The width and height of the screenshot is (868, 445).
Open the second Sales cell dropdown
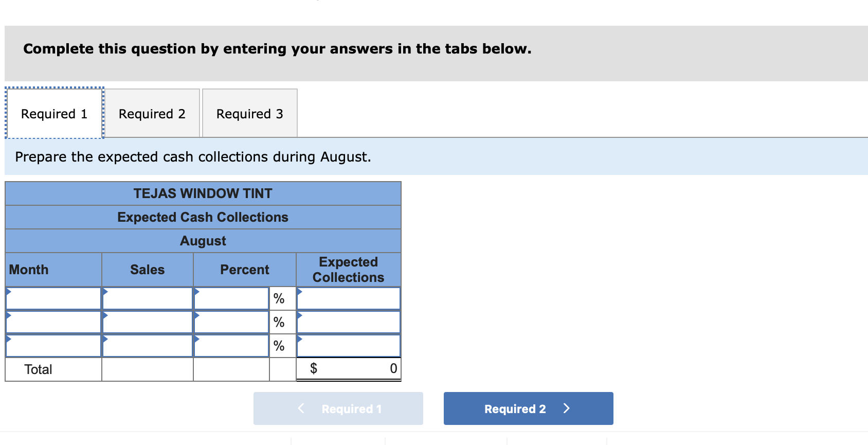pyautogui.click(x=147, y=322)
